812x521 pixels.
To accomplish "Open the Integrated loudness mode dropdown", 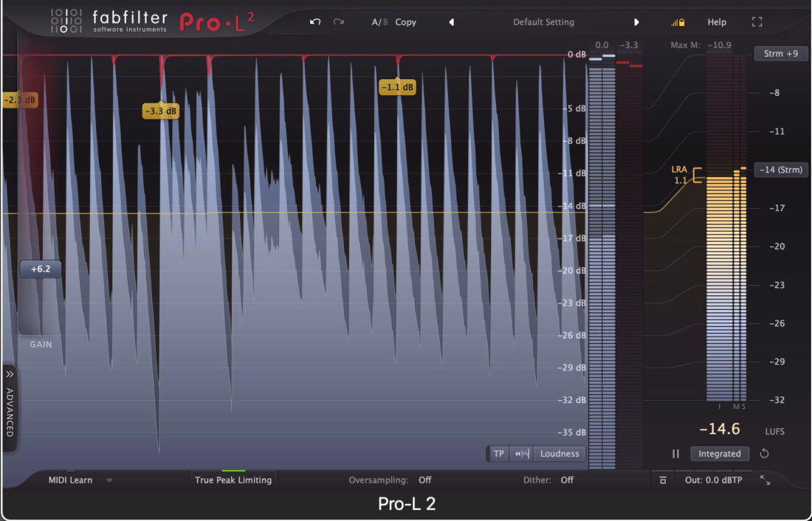I will 719,454.
